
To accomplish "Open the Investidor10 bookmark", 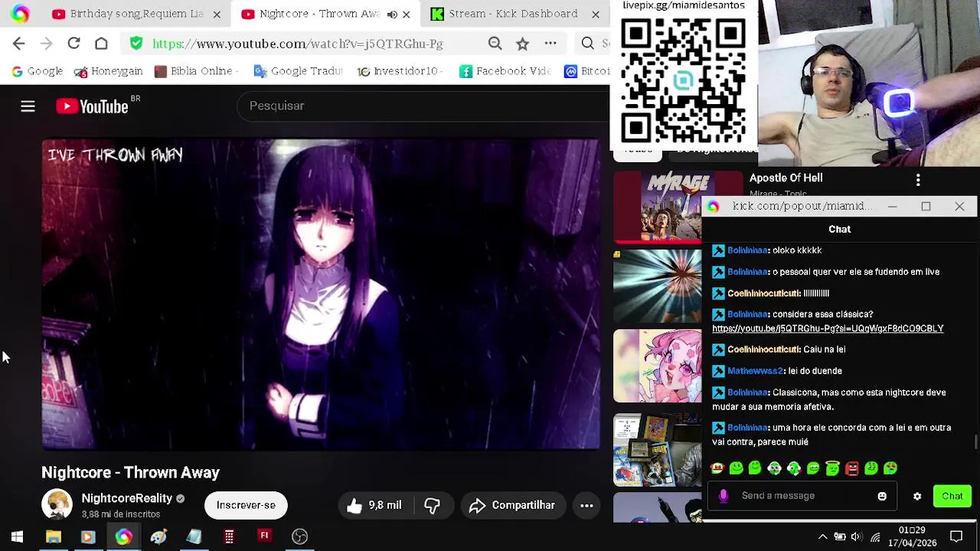I will click(x=399, y=71).
